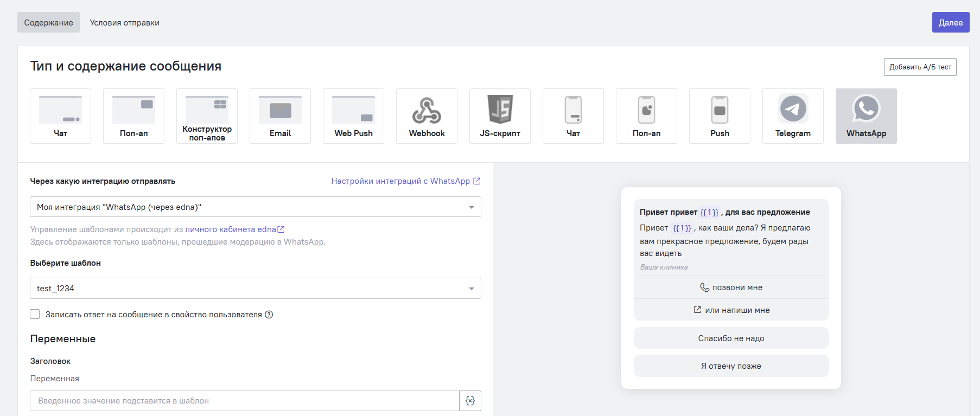This screenshot has height=416, width=980.
Task: Click Спасибо не надо quick reply
Action: coord(731,338)
